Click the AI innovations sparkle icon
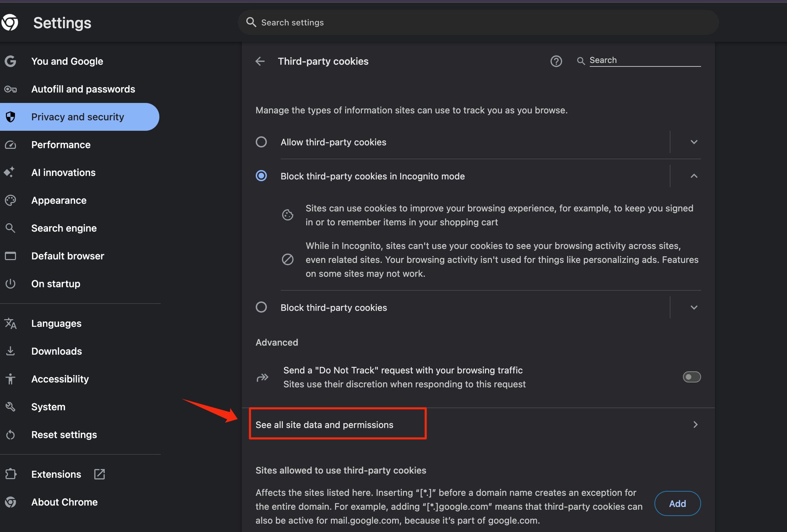Screen dimensions: 787x532 coord(9,172)
